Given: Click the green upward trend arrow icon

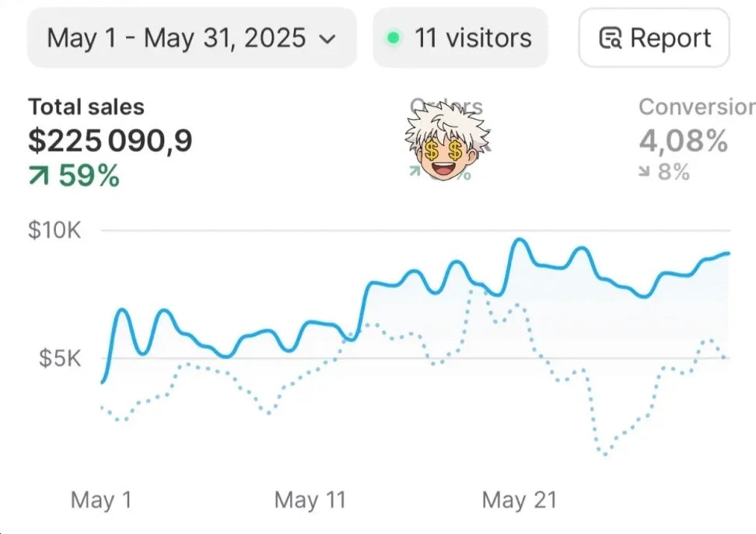Looking at the screenshot, I should click(x=39, y=176).
